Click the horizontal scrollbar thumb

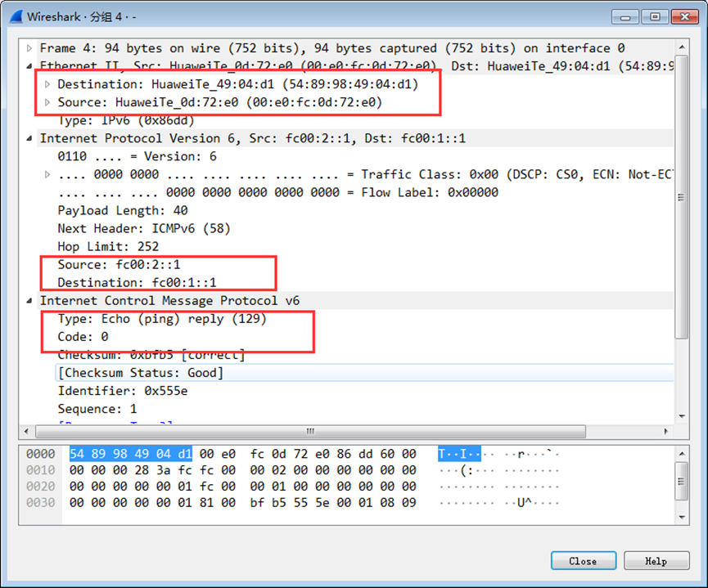tap(311, 432)
